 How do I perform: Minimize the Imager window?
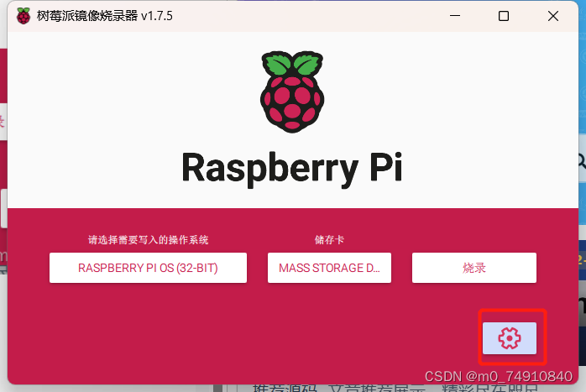point(455,16)
